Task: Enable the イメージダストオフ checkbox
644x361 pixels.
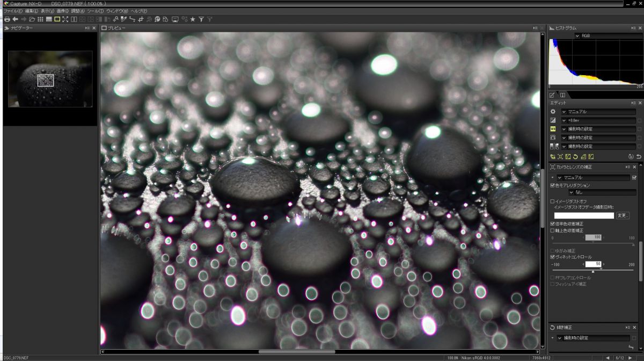Action: click(x=553, y=201)
